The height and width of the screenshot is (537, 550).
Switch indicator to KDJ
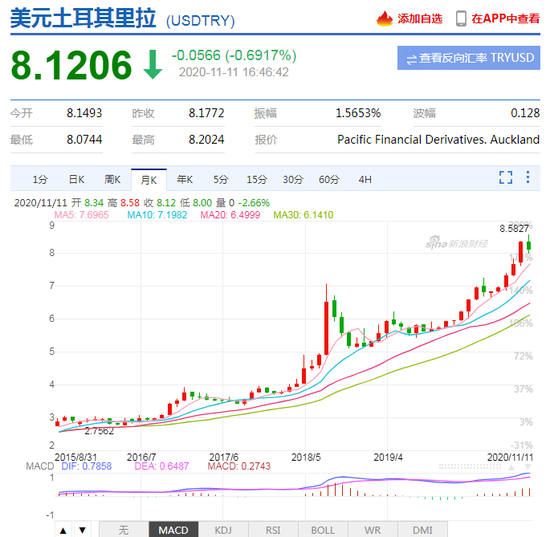click(223, 530)
